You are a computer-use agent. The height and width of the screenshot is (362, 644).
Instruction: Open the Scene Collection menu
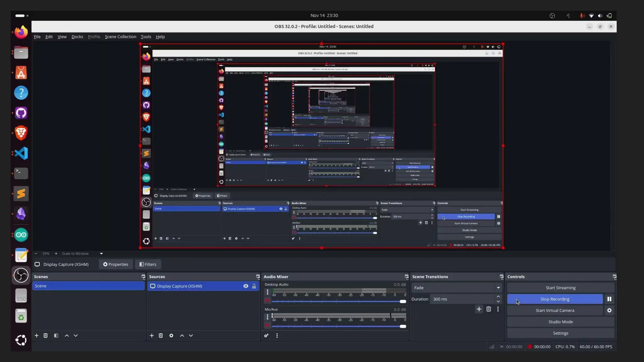pos(120,37)
